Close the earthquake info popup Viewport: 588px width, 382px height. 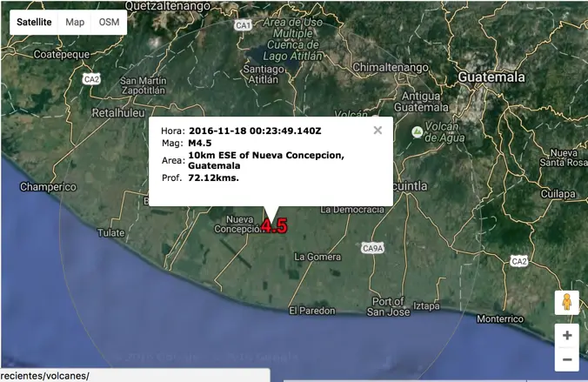pos(378,131)
